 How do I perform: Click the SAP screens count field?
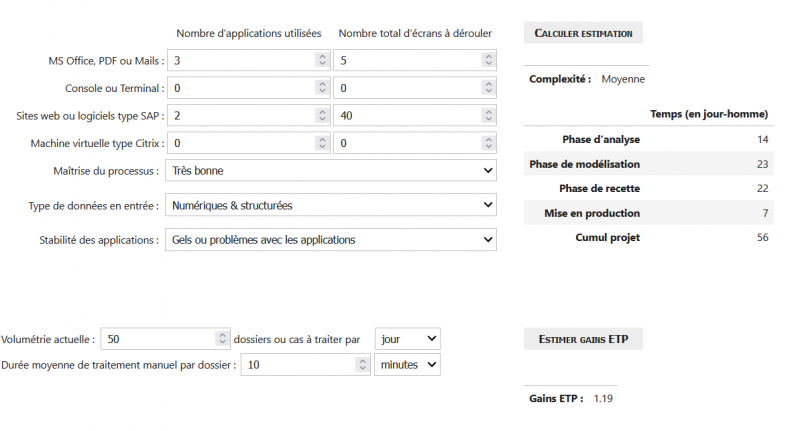click(407, 116)
